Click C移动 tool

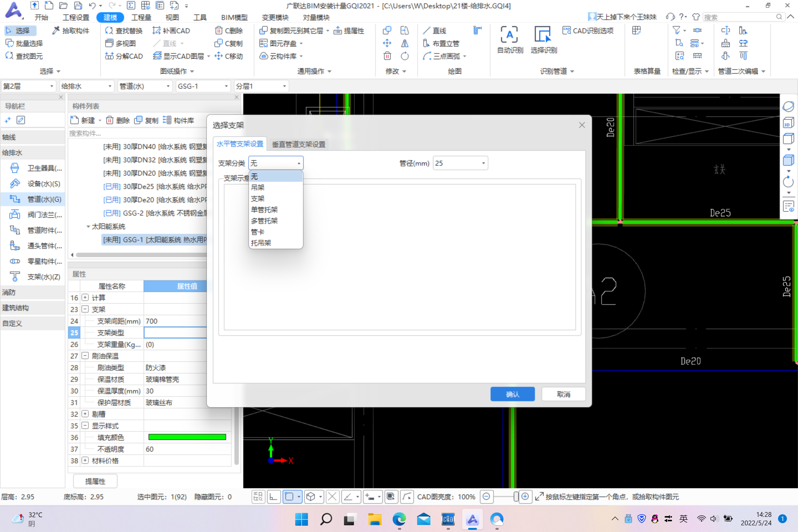(x=229, y=56)
